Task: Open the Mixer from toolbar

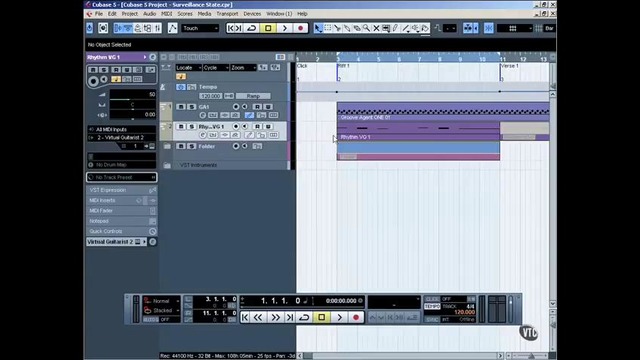Action: coord(158,28)
